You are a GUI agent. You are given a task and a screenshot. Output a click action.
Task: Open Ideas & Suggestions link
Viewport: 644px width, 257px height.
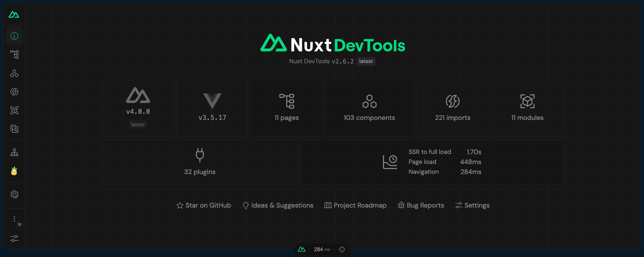coord(278,205)
